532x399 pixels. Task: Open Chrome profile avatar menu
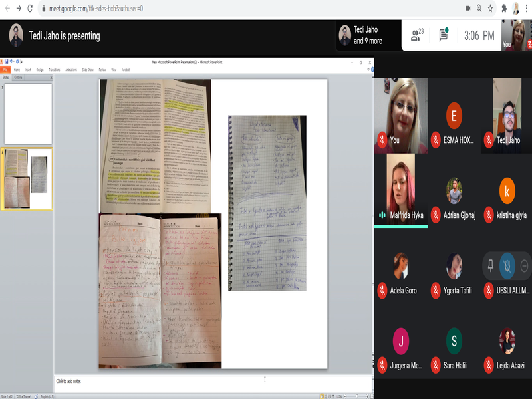516,9
